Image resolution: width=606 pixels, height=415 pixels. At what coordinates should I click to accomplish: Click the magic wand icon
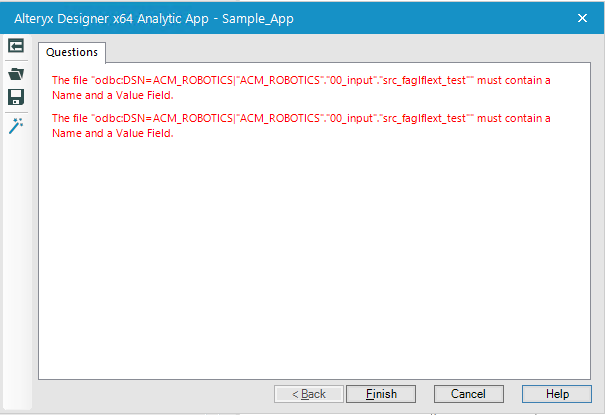[16, 126]
